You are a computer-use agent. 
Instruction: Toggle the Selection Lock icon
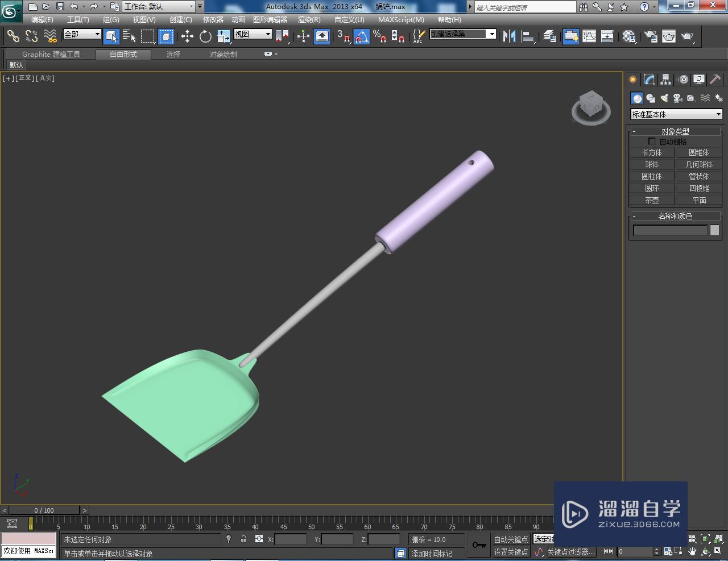pos(243,539)
